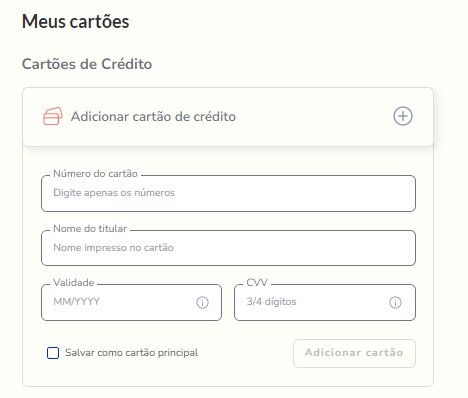This screenshot has width=468, height=398.
Task: Click the Adicionar cartão button
Action: [354, 353]
